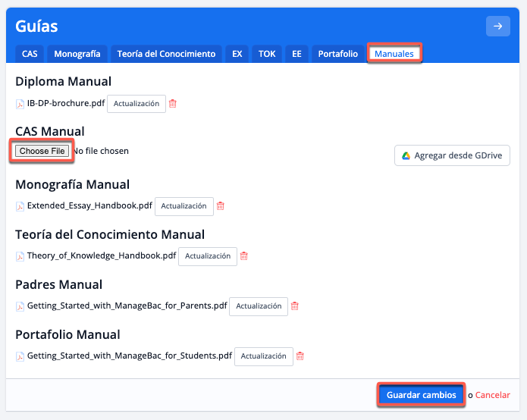Delete the IB-DP-brochure.pdf file with trash icon
527x420 pixels.
(x=173, y=104)
